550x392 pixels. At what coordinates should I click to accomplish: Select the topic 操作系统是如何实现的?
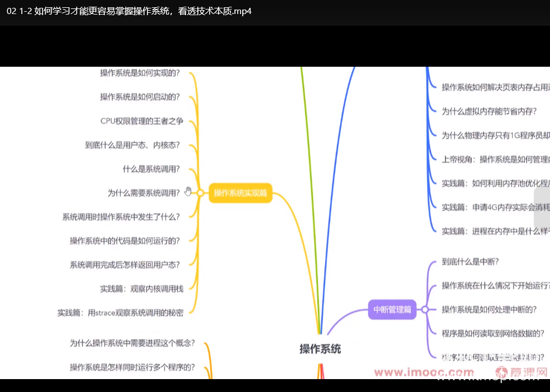[140, 73]
